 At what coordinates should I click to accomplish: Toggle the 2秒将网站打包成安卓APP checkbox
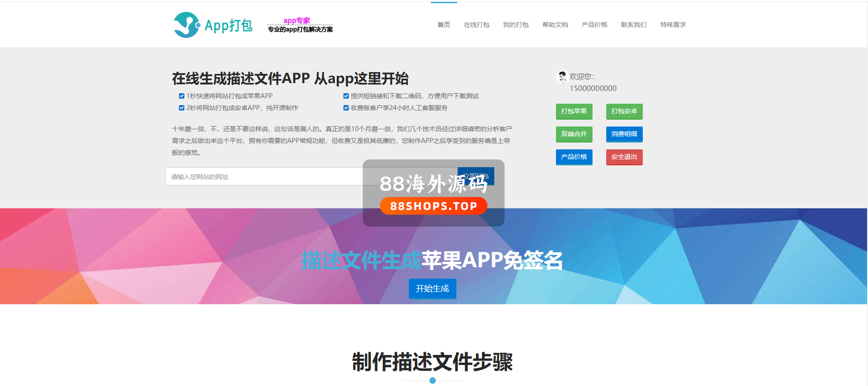(181, 108)
